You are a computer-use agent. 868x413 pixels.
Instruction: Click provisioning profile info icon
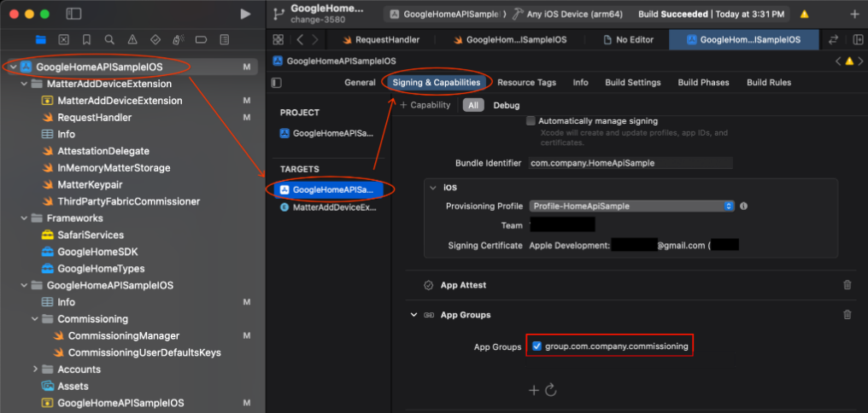tap(744, 206)
